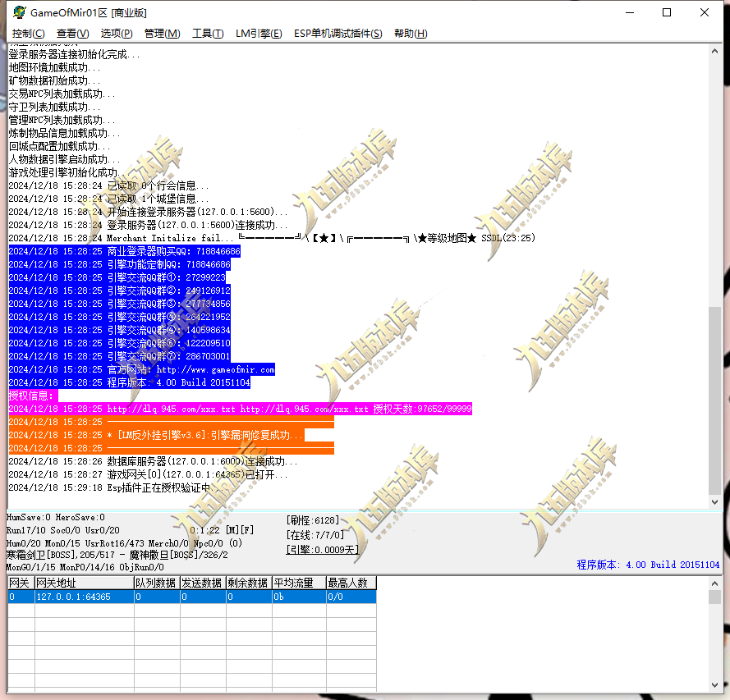The height and width of the screenshot is (700, 730).
Task: Click the highlighted line 商业登录器购买QQ
Action: pyautogui.click(x=124, y=251)
